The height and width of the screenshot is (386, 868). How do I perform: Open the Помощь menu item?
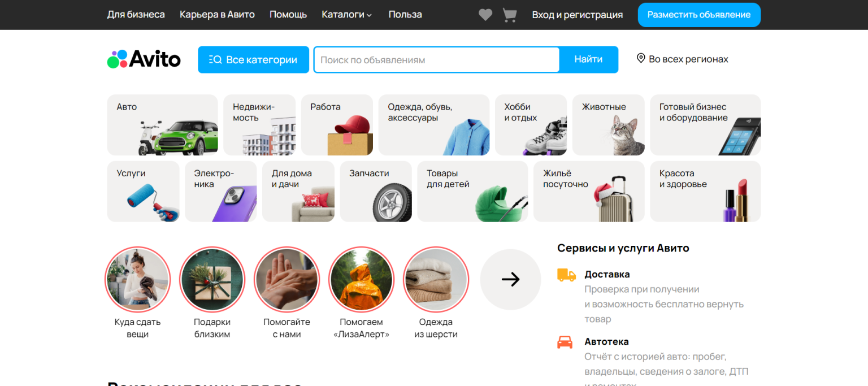(288, 15)
